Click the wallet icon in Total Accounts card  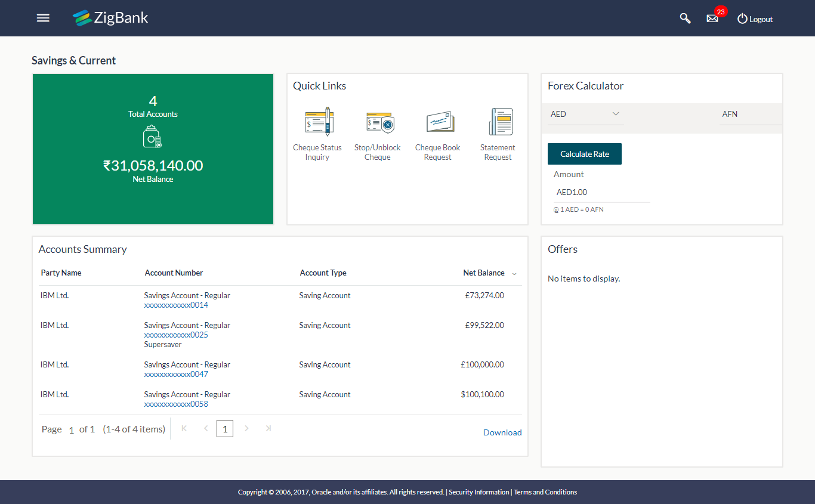coord(153,137)
